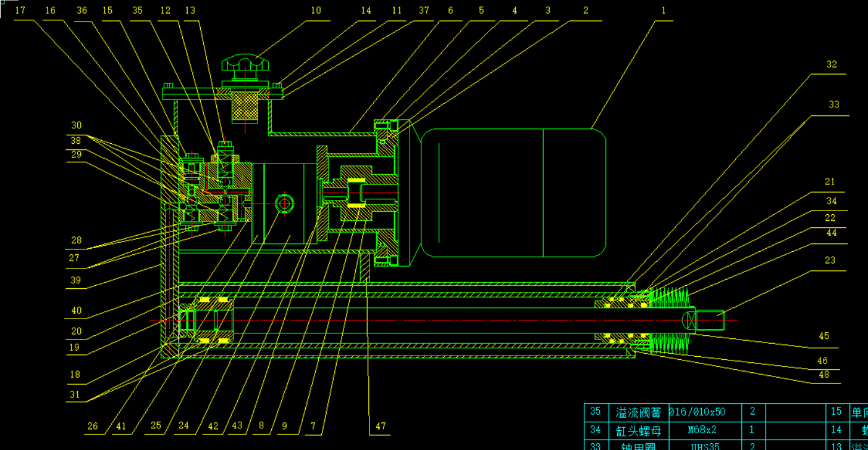Click the table cell 缸头螺母
The image size is (868, 450).
click(x=638, y=430)
